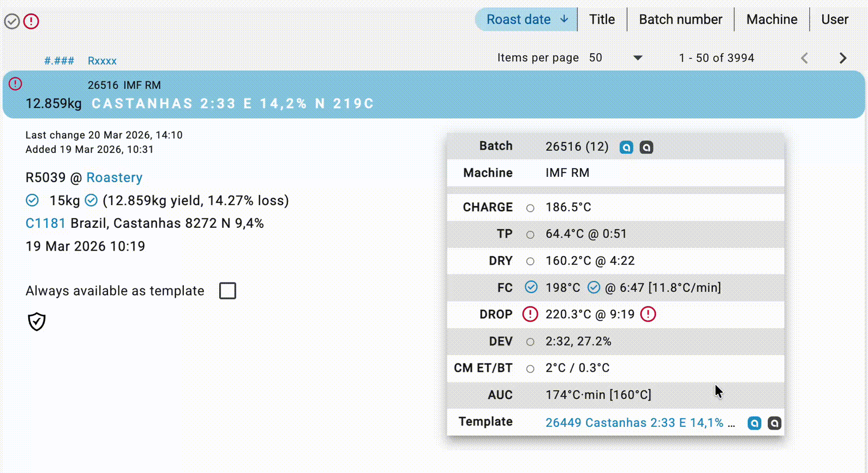This screenshot has height=473, width=868.
Task: Click the gray checkmark filter icon at top left
Action: 12,21
